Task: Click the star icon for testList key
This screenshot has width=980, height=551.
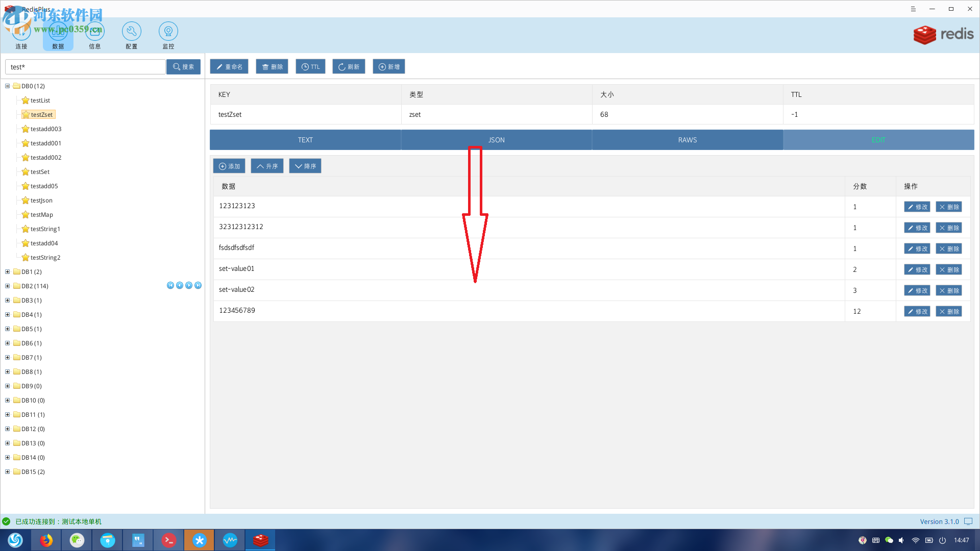Action: (26, 101)
